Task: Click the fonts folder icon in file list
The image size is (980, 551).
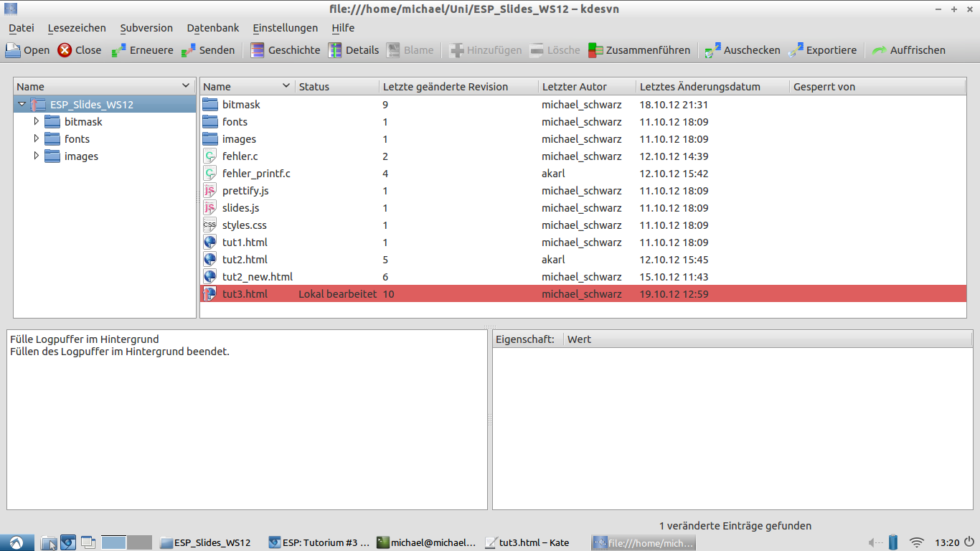Action: [x=209, y=121]
